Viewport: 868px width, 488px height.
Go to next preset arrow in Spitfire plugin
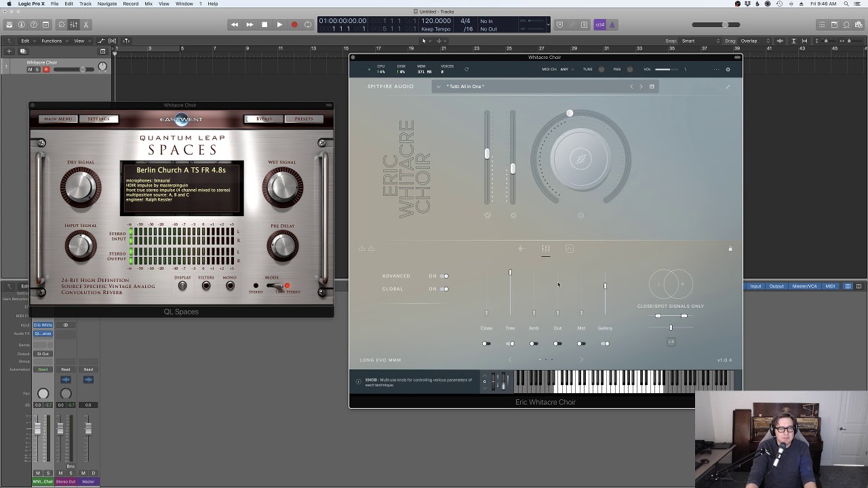[641, 87]
